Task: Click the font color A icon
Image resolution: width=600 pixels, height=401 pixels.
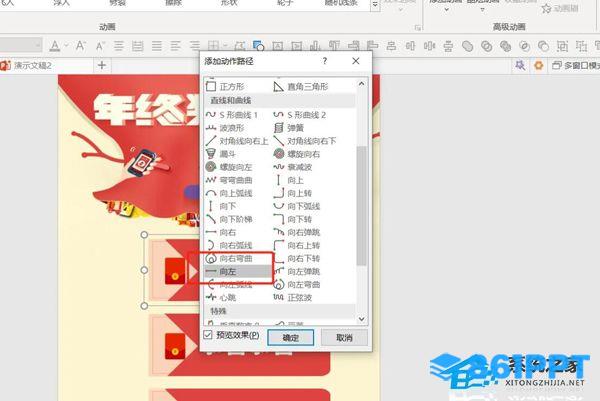Action: (55, 46)
